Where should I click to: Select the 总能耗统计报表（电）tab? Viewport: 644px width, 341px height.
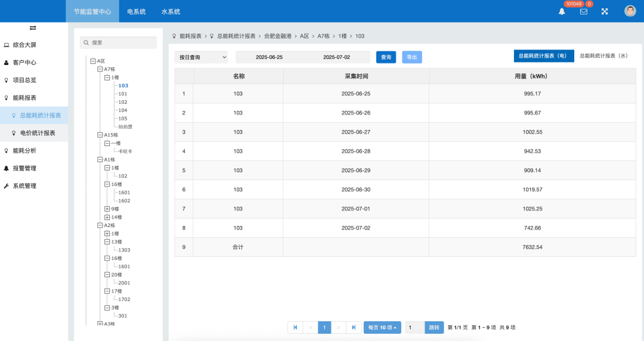pyautogui.click(x=544, y=56)
